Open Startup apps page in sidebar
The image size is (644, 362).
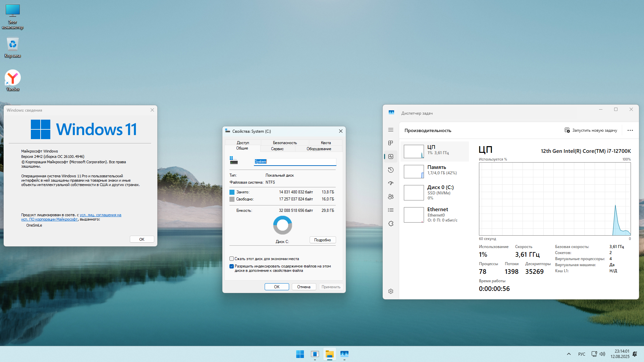391,183
